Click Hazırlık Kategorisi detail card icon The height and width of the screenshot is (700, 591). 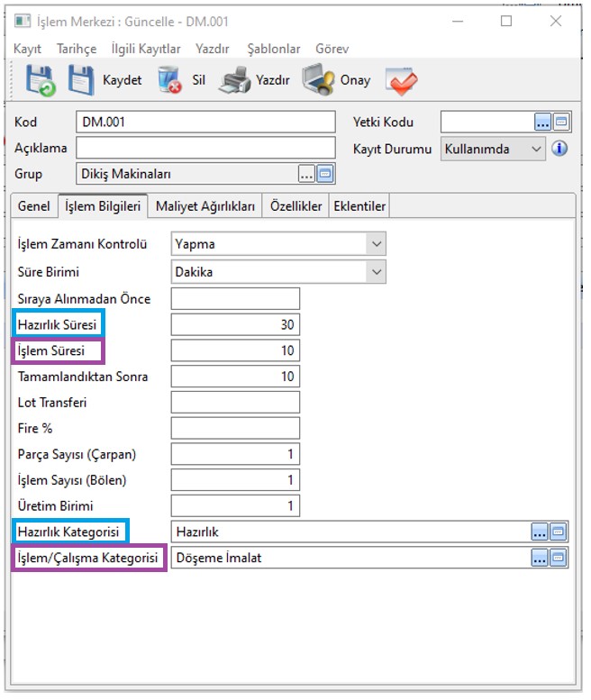click(558, 532)
